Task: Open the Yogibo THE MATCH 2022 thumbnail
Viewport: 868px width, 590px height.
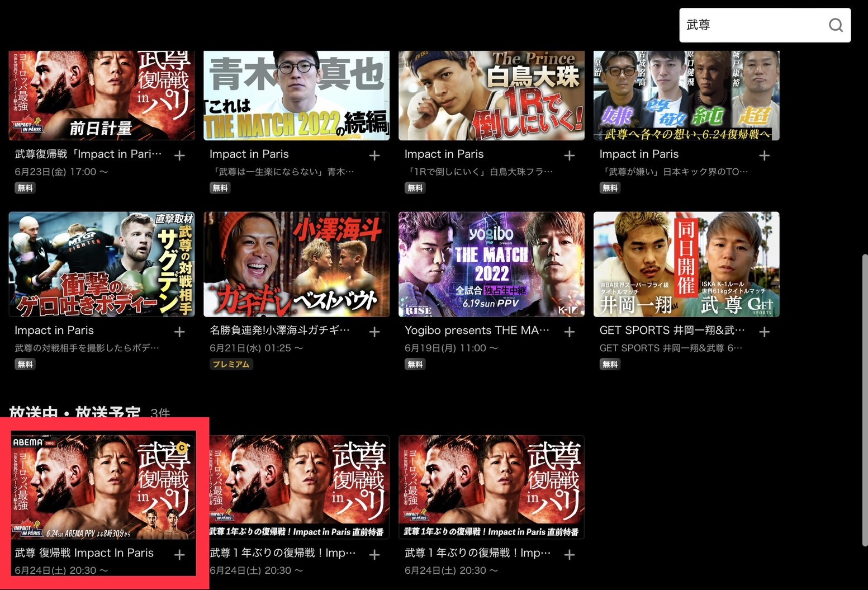Action: (491, 264)
